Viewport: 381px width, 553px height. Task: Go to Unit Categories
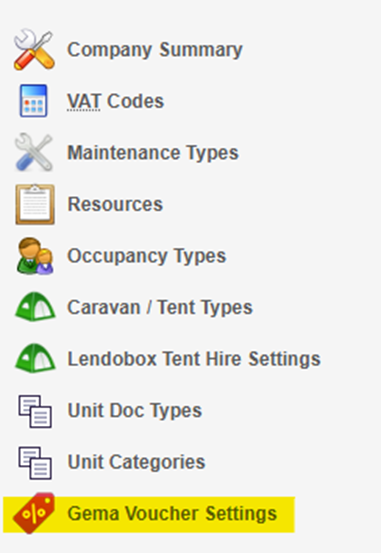coord(136,462)
